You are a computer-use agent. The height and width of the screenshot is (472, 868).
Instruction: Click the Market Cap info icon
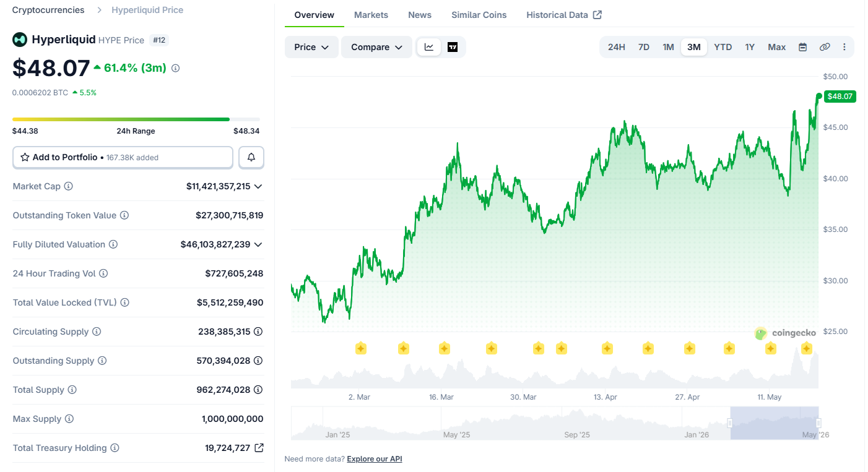tap(69, 186)
